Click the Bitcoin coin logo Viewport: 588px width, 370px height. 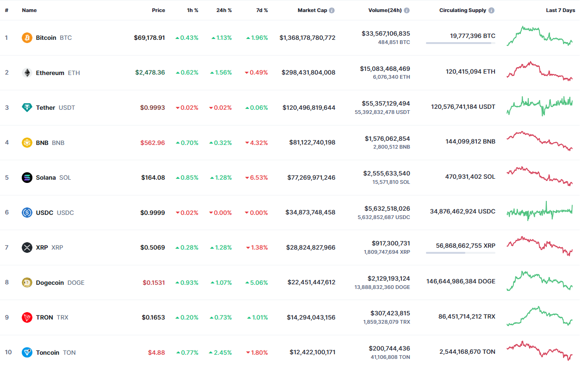click(27, 38)
